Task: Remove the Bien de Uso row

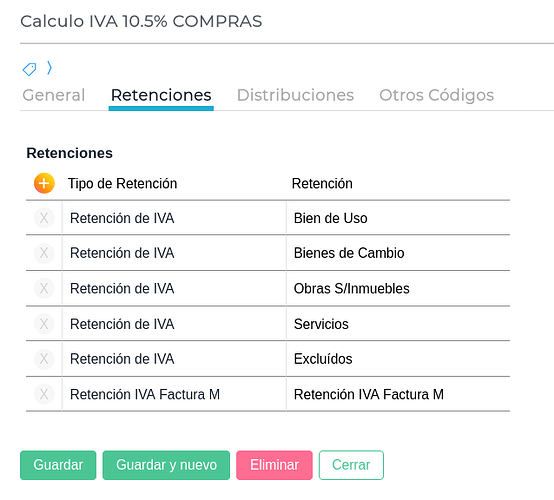Action: coord(44,218)
